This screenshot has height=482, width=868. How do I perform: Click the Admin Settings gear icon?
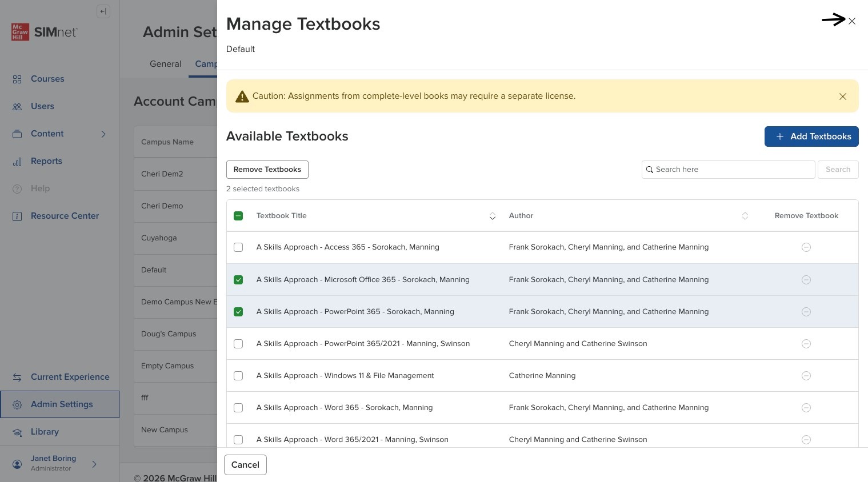click(17, 405)
